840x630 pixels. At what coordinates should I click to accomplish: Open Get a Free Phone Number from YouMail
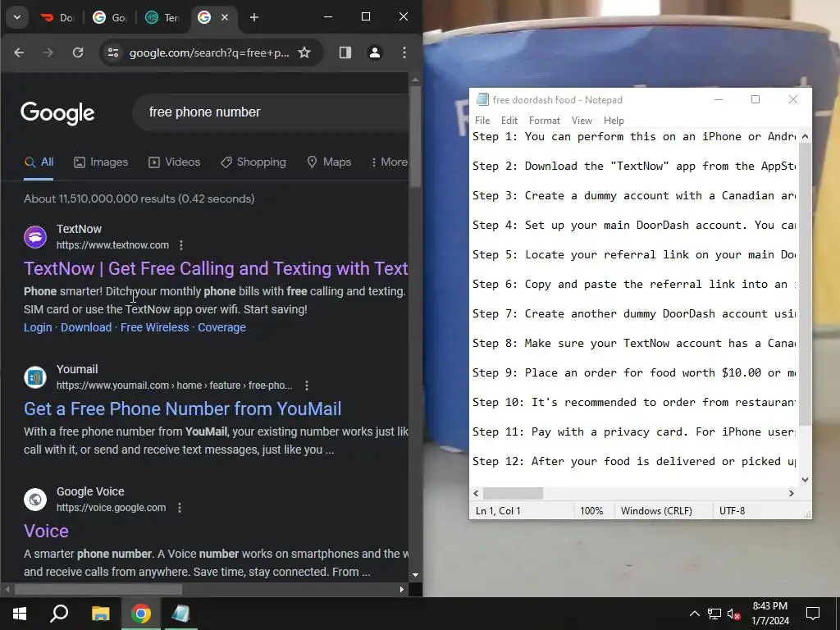coord(182,409)
